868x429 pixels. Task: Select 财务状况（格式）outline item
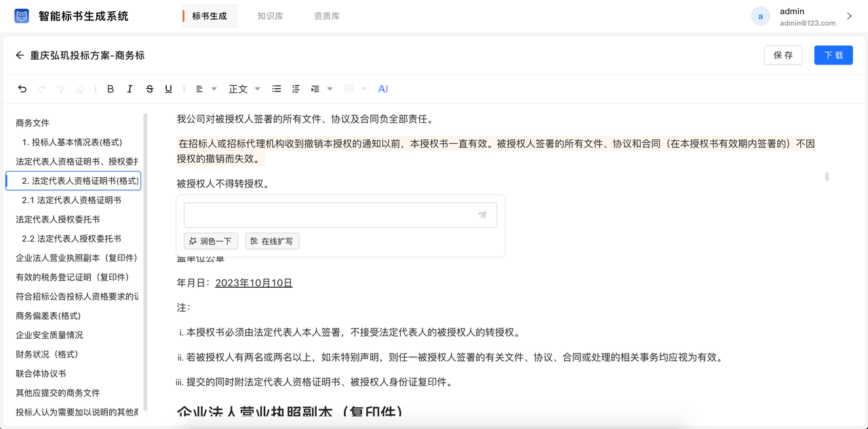tap(47, 354)
